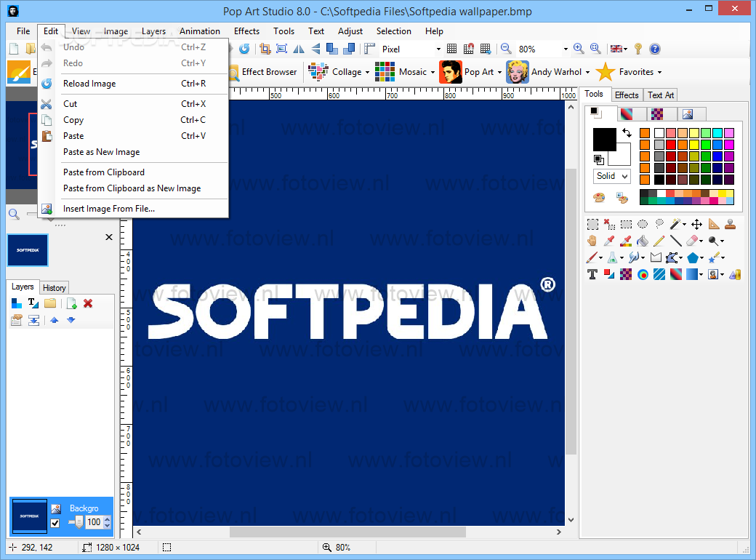The height and width of the screenshot is (560, 756).
Task: Click the add new layer icon
Action: pyautogui.click(x=71, y=303)
